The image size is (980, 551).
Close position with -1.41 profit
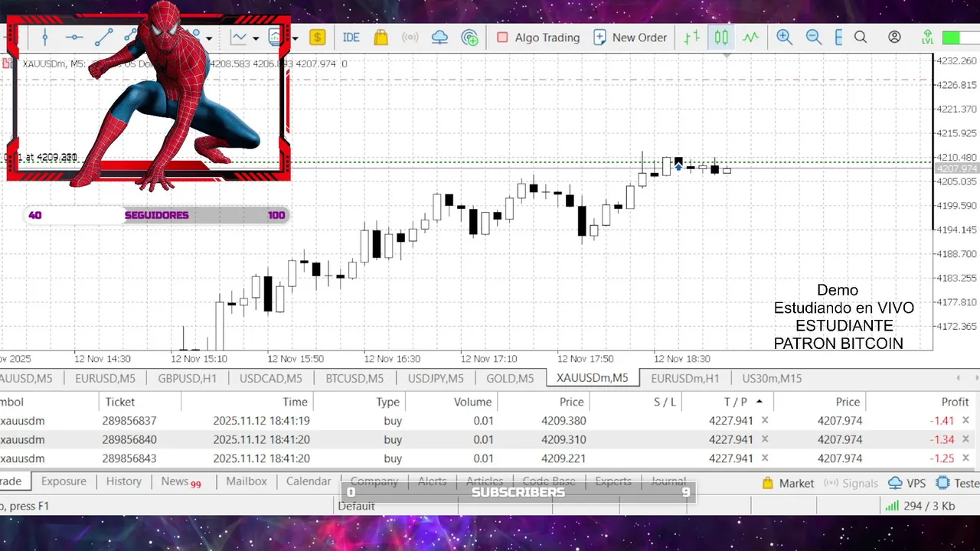tap(965, 420)
